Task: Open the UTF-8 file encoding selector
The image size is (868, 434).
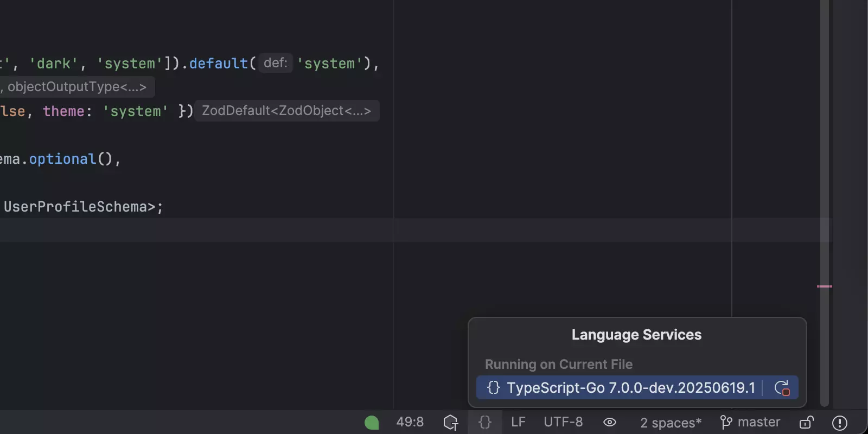Action: pyautogui.click(x=563, y=422)
